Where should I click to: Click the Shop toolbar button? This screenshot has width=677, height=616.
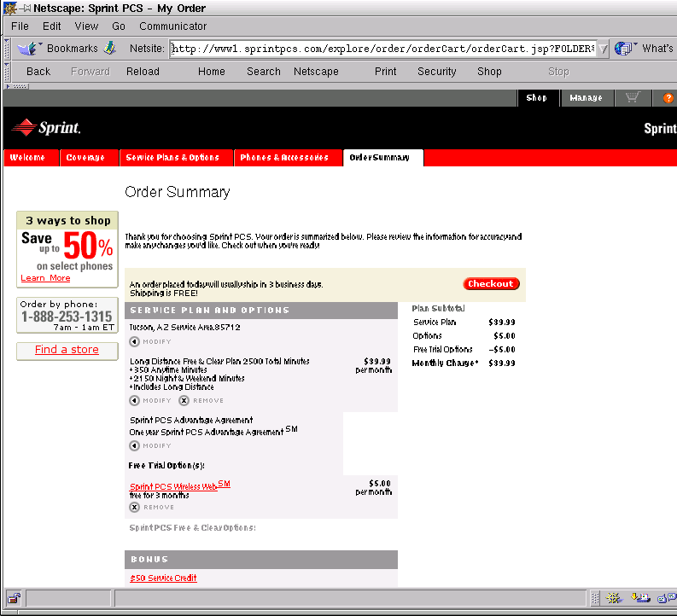click(x=489, y=72)
